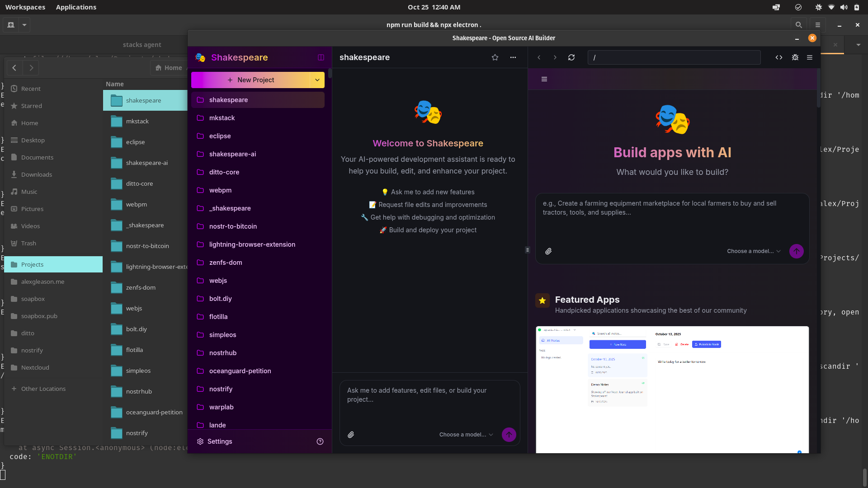Collapse the Shakespeare sidebar panel
The height and width of the screenshot is (488, 868).
[x=321, y=57]
